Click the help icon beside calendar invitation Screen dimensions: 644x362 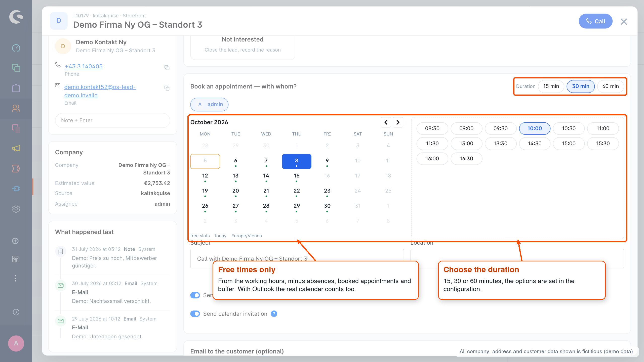pyautogui.click(x=274, y=314)
